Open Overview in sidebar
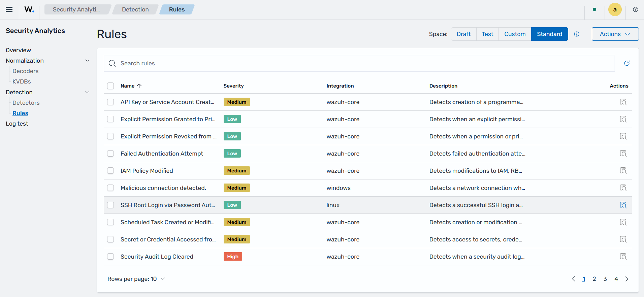This screenshot has height=297, width=644. pos(18,50)
